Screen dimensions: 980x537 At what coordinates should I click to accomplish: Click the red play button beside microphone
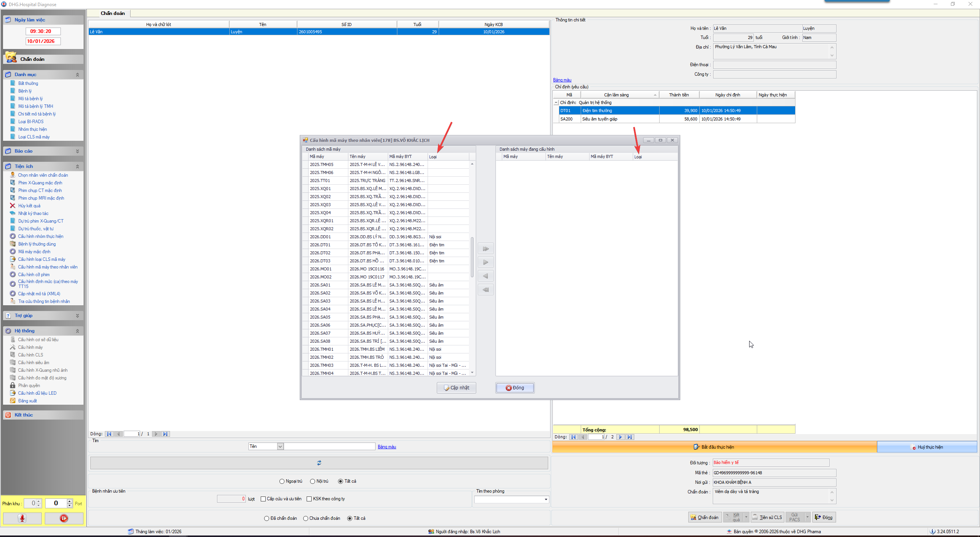[x=64, y=518]
